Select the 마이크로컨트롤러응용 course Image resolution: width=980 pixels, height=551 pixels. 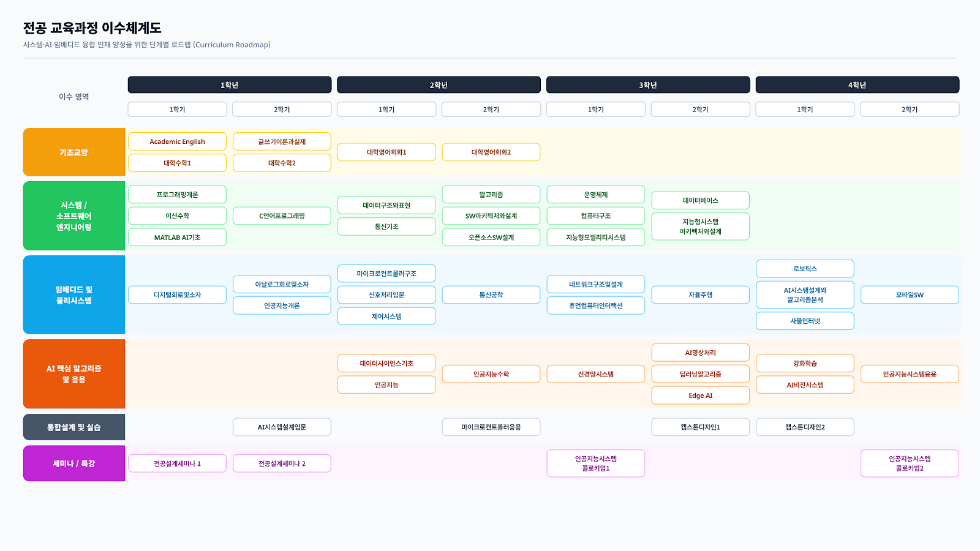point(491,427)
